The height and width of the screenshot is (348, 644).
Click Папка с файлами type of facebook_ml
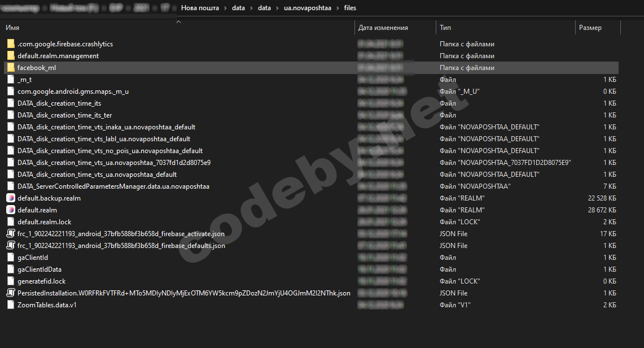(x=467, y=68)
